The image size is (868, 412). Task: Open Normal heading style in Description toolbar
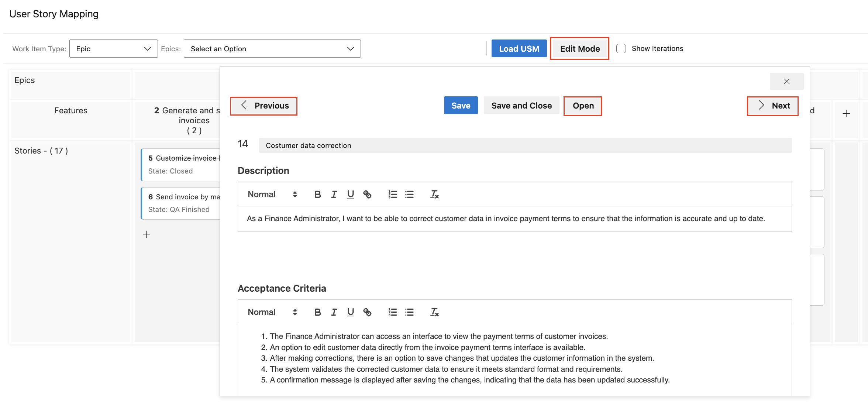272,194
